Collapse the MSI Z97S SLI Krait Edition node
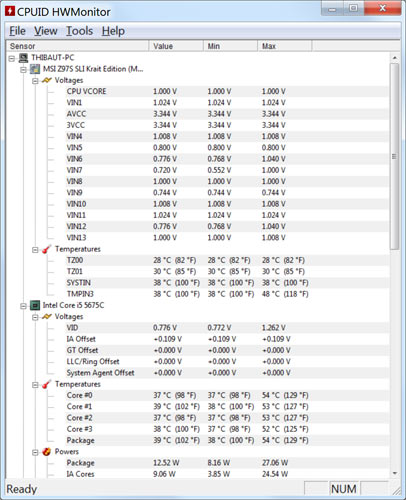 (x=23, y=70)
